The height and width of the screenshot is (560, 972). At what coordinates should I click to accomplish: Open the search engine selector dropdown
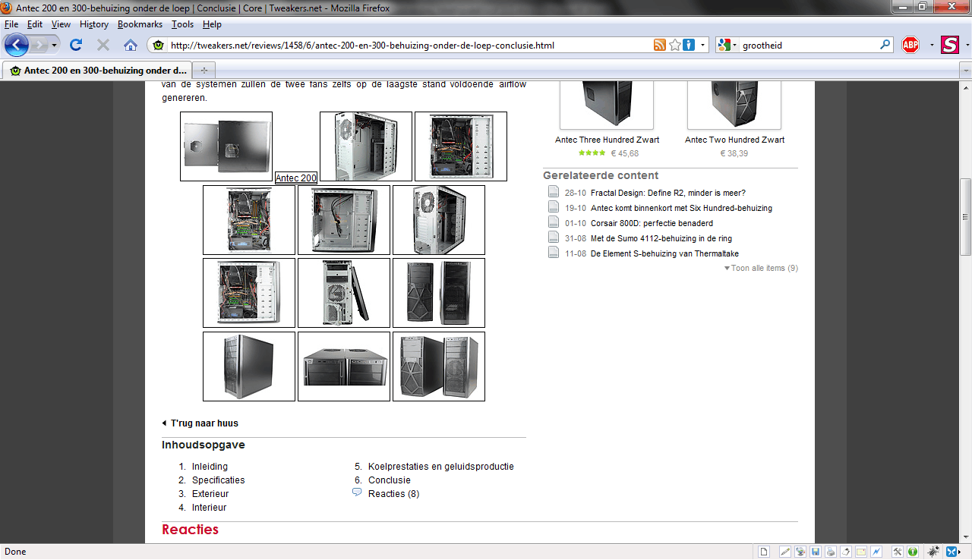[734, 46]
